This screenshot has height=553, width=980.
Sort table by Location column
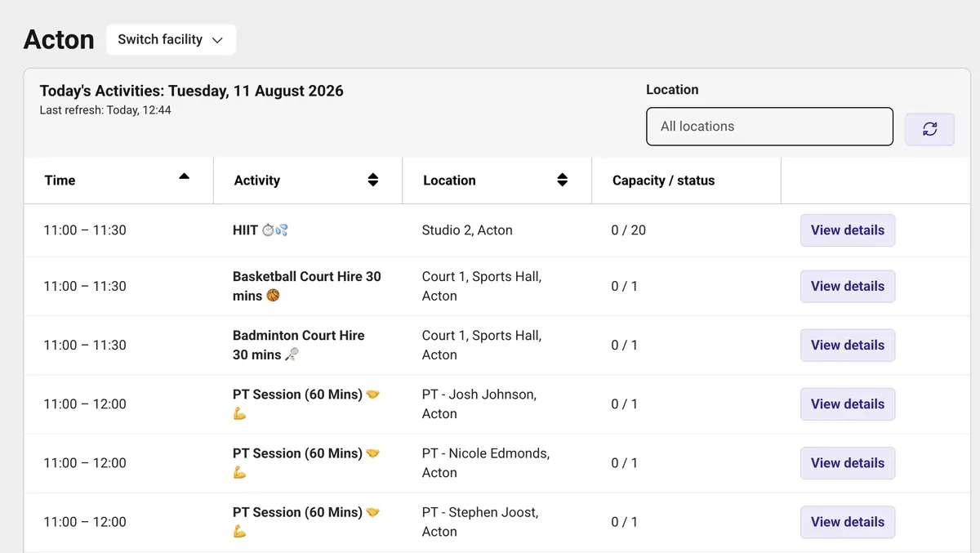point(562,181)
